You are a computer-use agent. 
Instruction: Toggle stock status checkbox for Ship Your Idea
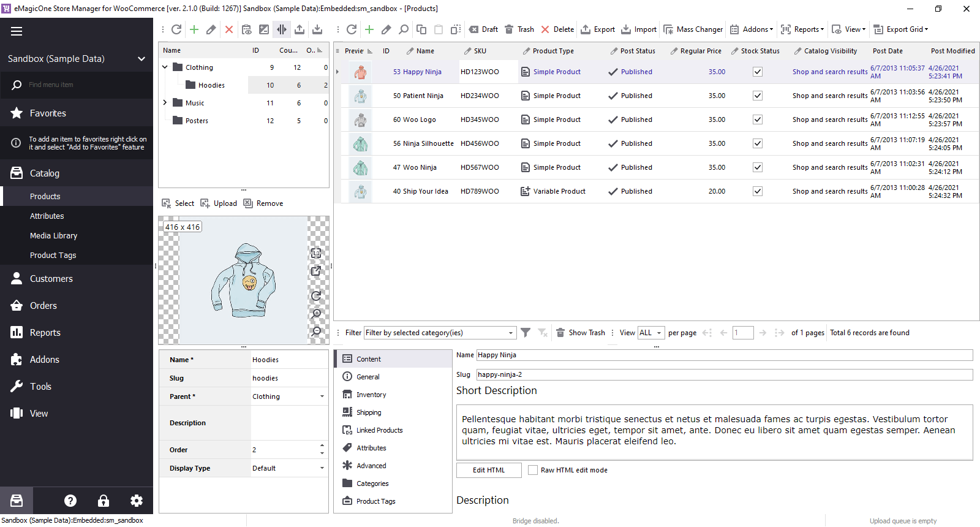click(x=758, y=191)
